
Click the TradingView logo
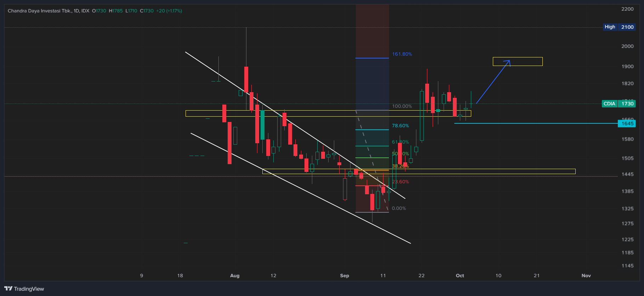[24, 289]
